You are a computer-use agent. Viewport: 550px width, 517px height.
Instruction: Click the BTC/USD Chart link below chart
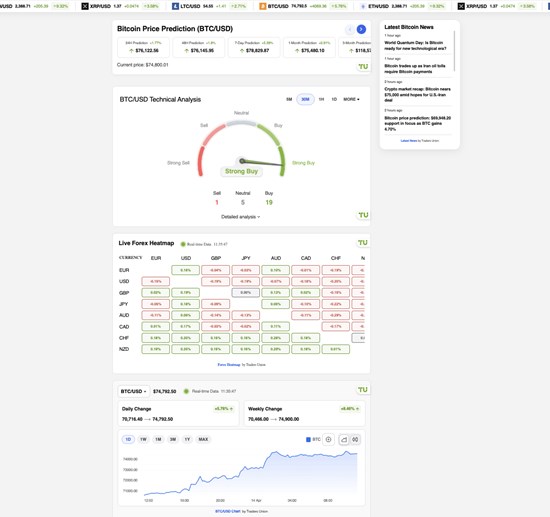pyautogui.click(x=228, y=511)
